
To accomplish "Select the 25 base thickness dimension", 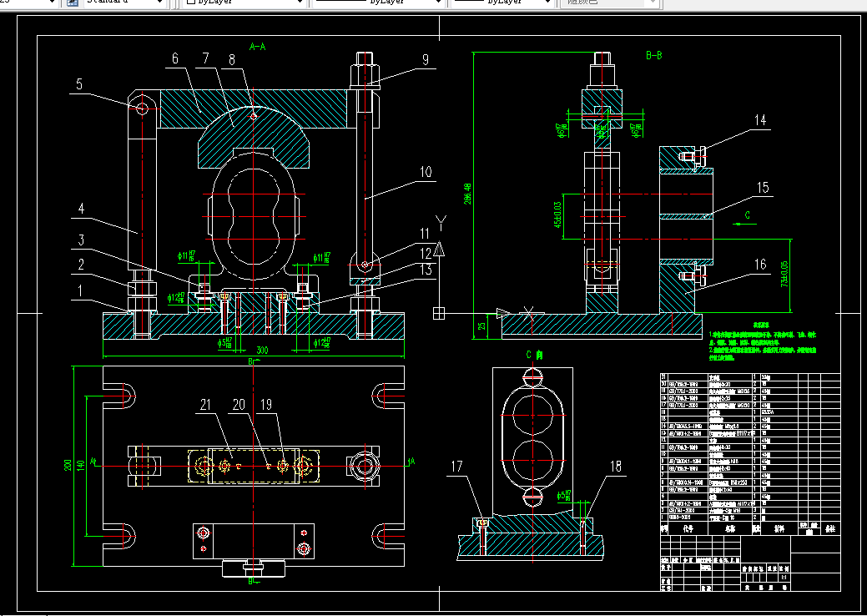I will coord(482,326).
